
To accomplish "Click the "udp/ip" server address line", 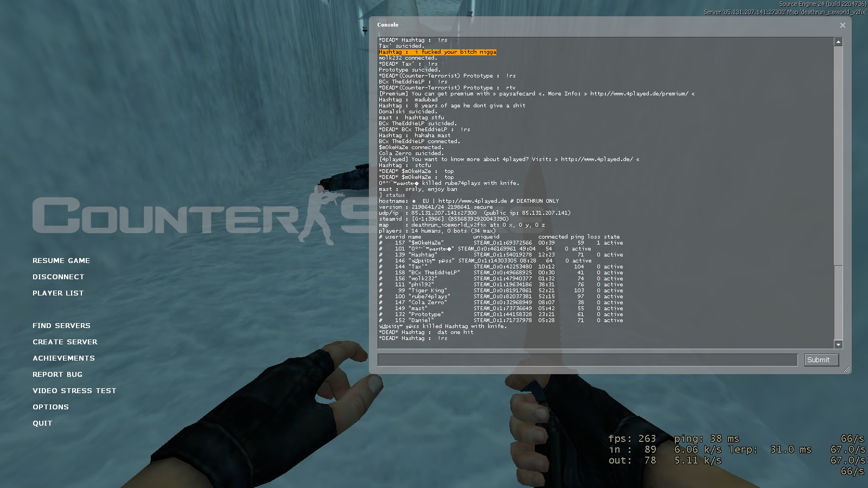I will tap(475, 213).
